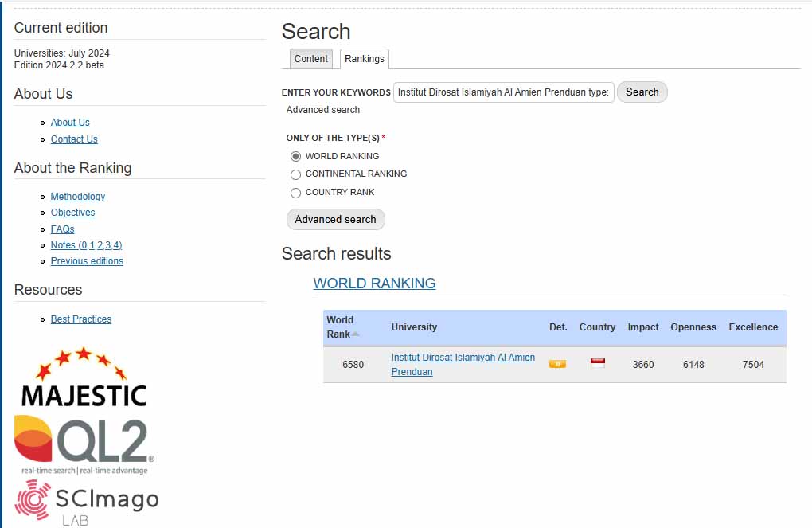812x528 pixels.
Task: Choose CONTINENTAL RANKING option
Action: (295, 174)
